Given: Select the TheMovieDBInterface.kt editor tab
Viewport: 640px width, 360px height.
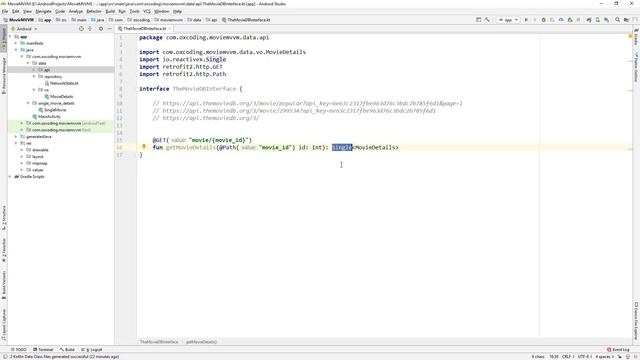Looking at the screenshot, I should point(144,29).
